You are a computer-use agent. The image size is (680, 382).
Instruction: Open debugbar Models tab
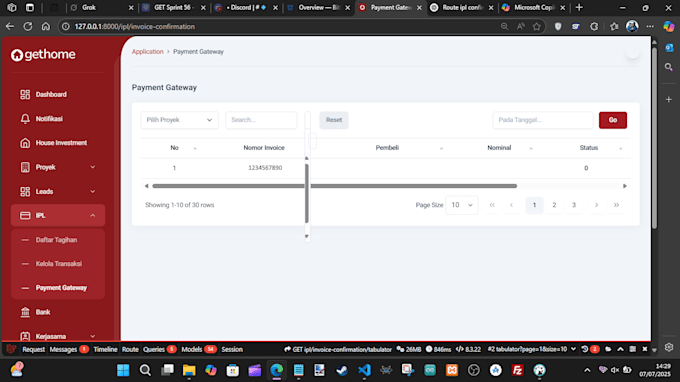click(x=199, y=349)
